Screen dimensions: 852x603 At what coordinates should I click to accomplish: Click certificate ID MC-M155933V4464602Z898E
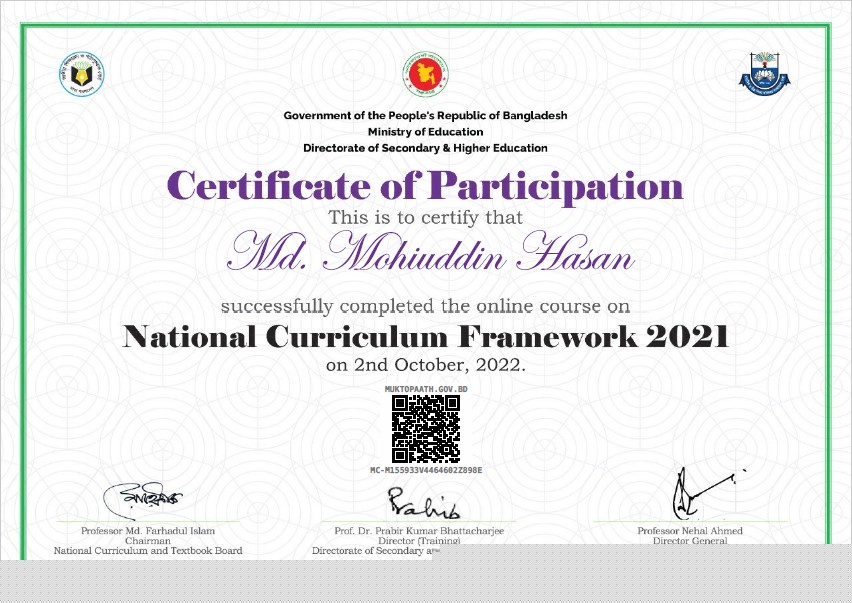click(426, 470)
